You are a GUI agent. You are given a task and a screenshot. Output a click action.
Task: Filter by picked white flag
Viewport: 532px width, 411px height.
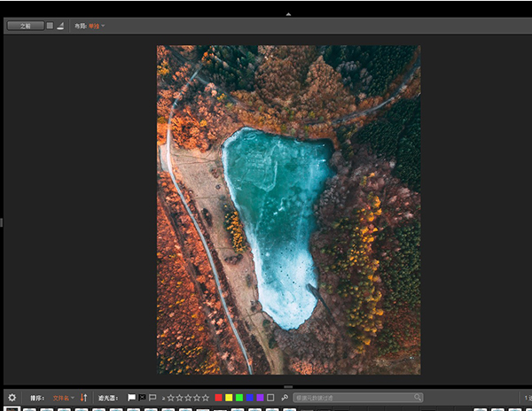click(x=132, y=398)
